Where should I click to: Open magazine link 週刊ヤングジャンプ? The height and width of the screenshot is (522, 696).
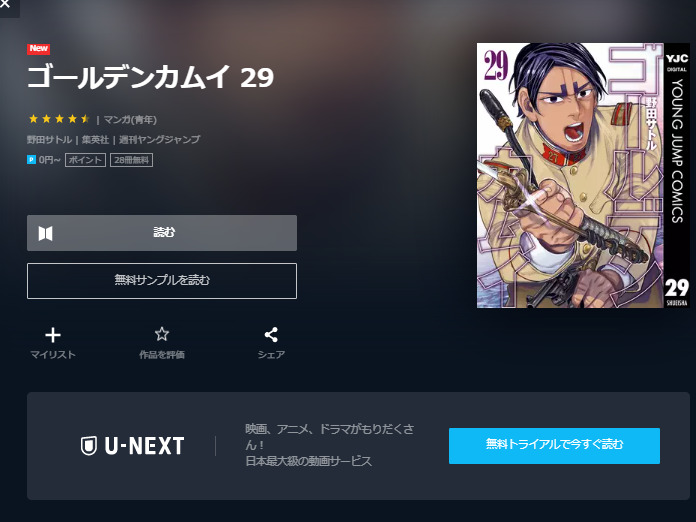coord(159,140)
